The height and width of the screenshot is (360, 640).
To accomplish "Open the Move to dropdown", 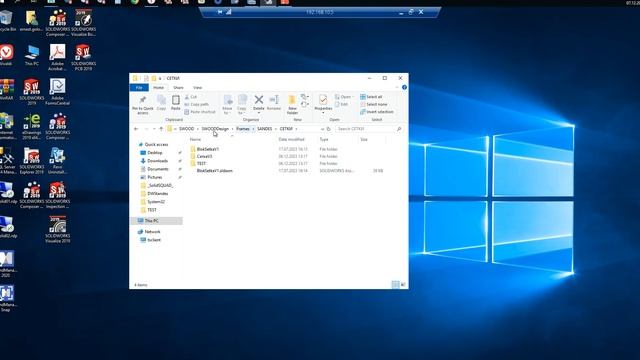I will (227, 110).
